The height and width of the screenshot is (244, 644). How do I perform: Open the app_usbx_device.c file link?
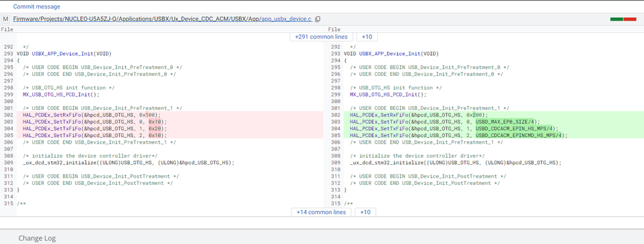click(287, 19)
